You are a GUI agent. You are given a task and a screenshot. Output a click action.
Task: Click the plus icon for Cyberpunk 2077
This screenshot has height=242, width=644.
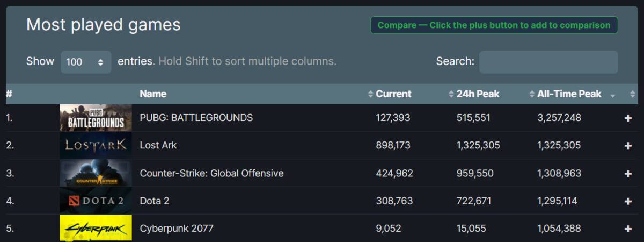[x=628, y=229]
